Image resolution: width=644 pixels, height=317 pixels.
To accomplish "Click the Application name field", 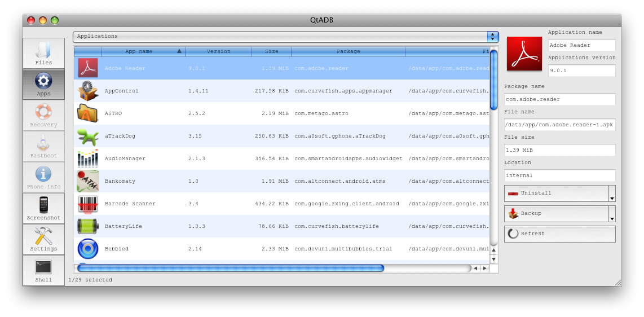I will [582, 45].
